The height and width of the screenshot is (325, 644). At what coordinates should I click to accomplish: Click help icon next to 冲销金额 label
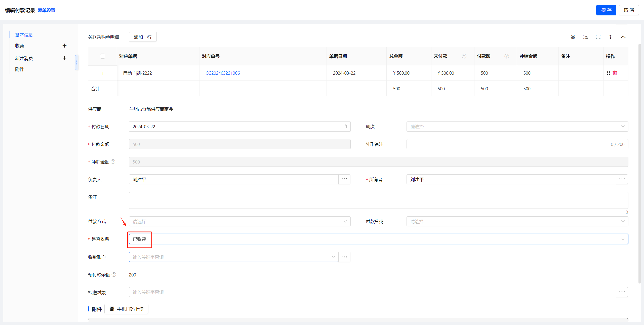[x=113, y=162]
